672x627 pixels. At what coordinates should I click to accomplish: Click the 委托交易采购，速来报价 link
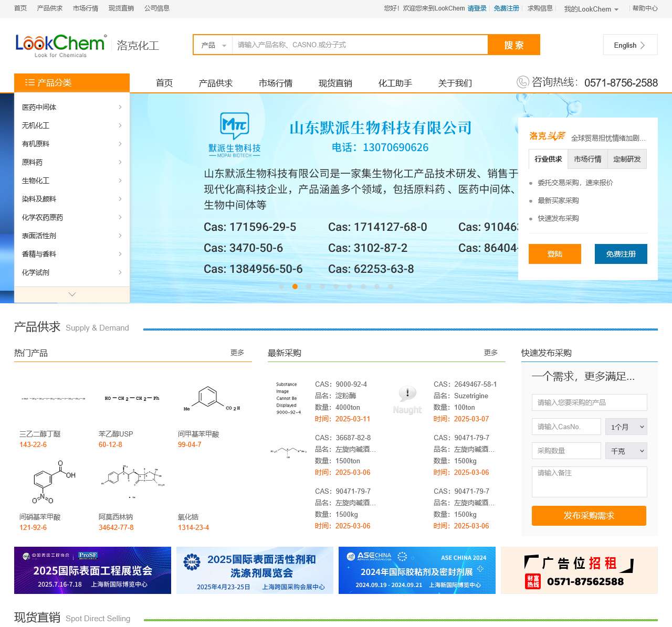tap(575, 183)
